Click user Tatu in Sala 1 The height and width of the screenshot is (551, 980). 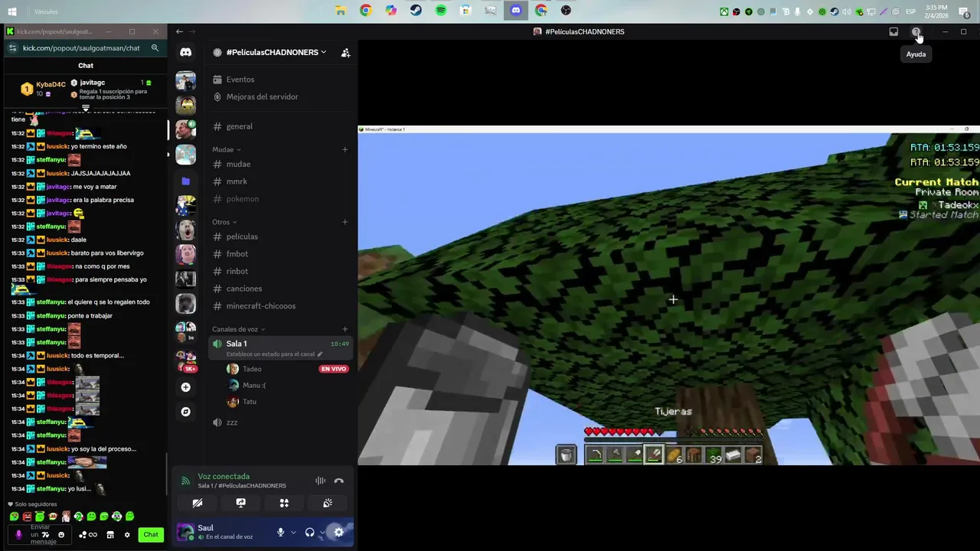click(x=250, y=402)
